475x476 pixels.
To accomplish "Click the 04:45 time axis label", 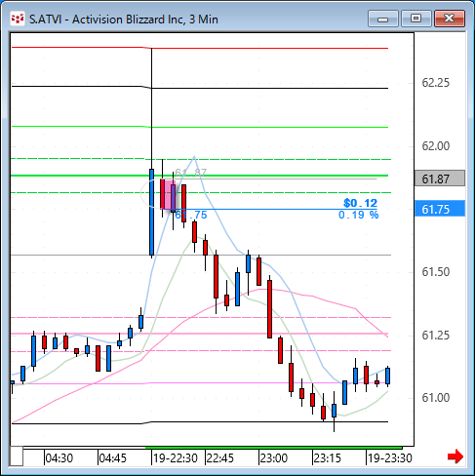I will point(112,458).
